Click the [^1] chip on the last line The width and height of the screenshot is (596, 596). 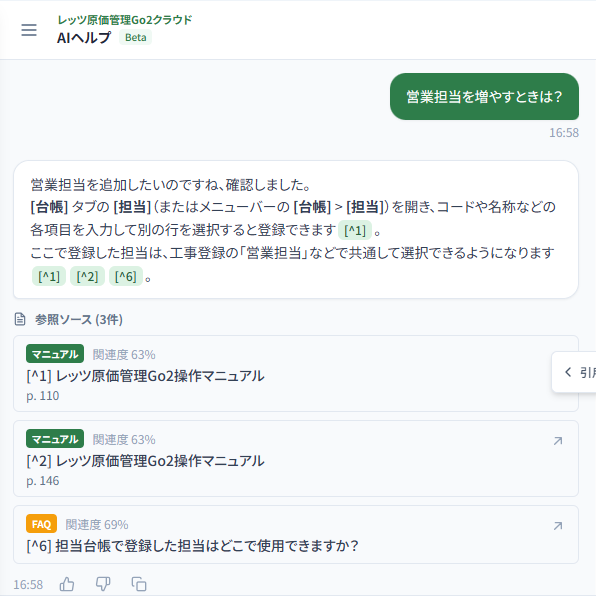(x=49, y=276)
